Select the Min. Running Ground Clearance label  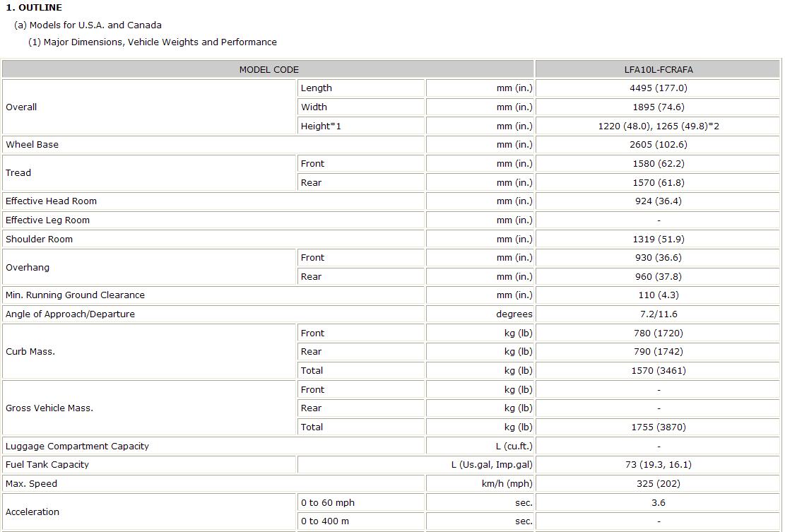[75, 295]
